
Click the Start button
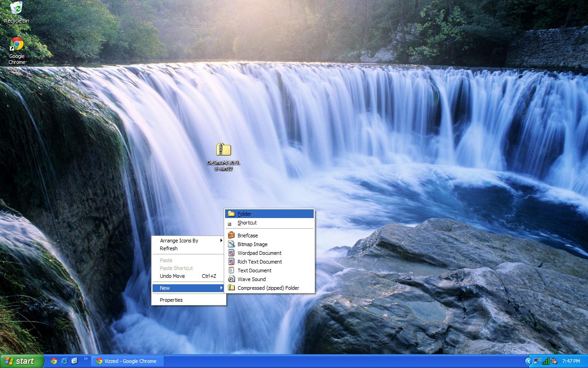[x=21, y=361]
